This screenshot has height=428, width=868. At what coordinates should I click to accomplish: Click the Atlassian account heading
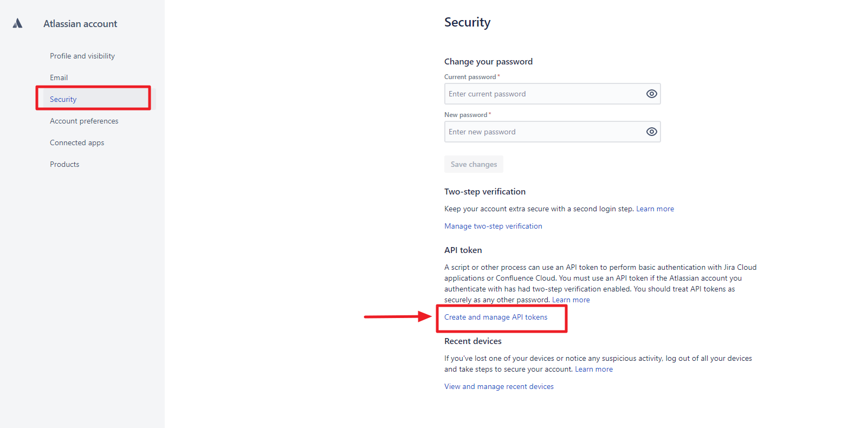[x=80, y=24]
